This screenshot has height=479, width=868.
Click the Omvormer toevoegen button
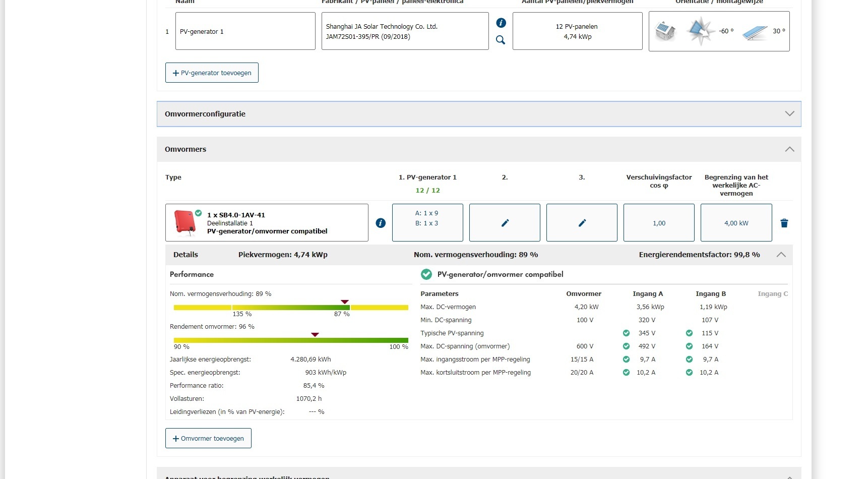point(208,438)
